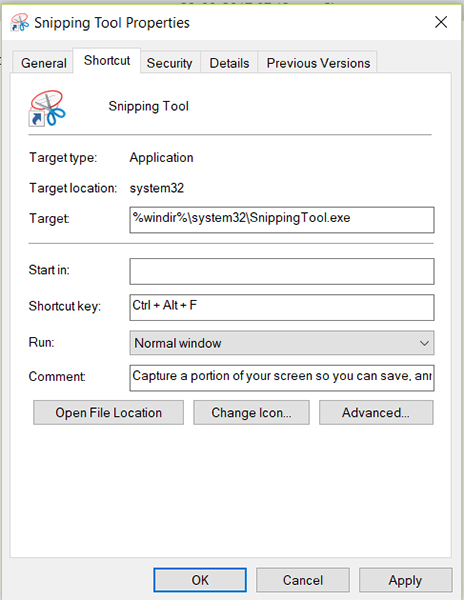
Task: Click the Open File Location button
Action: 109,412
